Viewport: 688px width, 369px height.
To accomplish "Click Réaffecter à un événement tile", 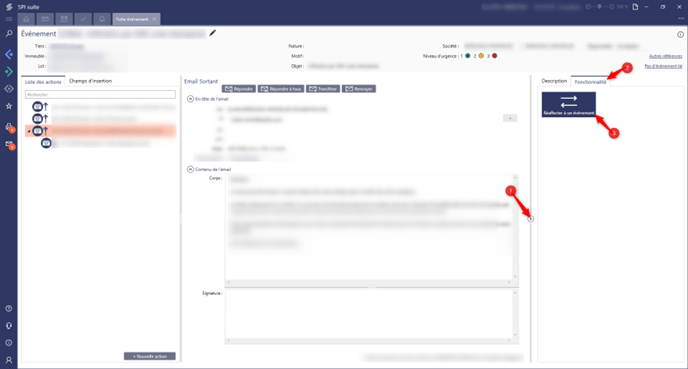I will pyautogui.click(x=569, y=104).
